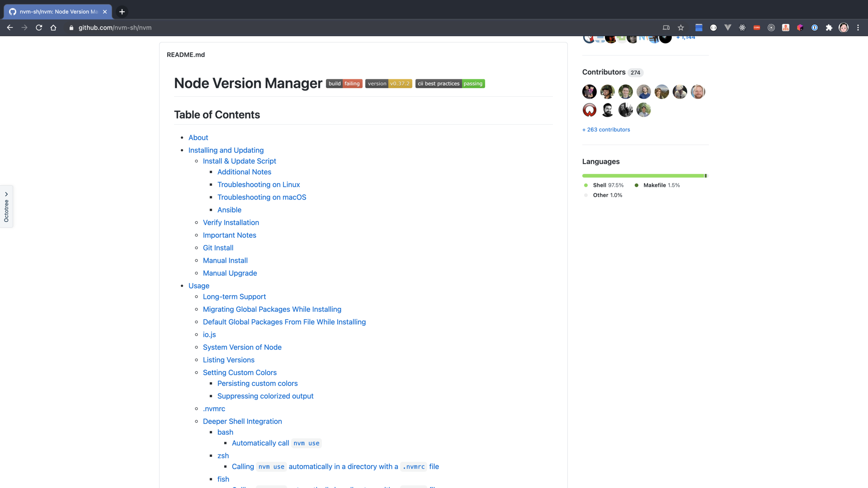The width and height of the screenshot is (868, 488).
Task: Click the browser back arrow
Action: (x=10, y=27)
